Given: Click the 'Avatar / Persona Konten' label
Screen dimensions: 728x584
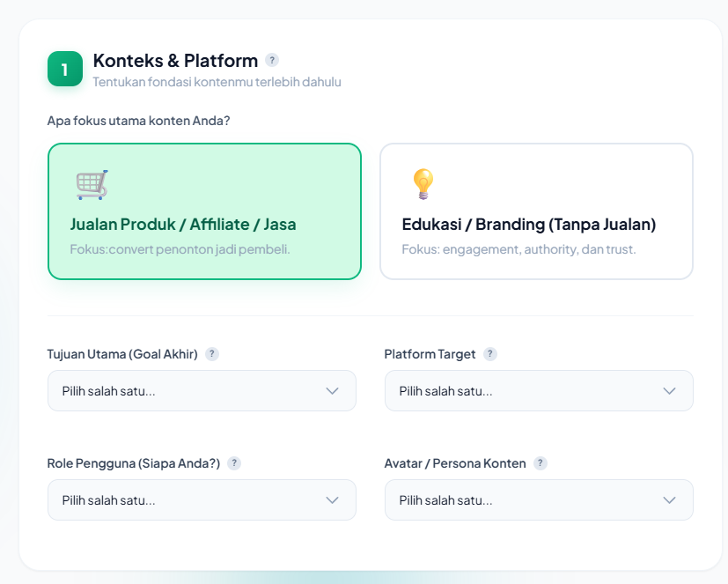Looking at the screenshot, I should pyautogui.click(x=455, y=463).
